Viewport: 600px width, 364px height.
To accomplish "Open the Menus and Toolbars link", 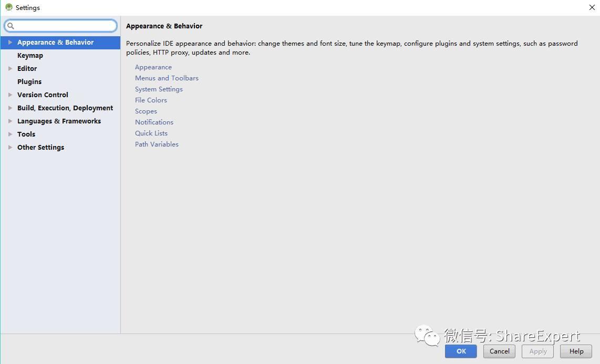I will tap(167, 78).
